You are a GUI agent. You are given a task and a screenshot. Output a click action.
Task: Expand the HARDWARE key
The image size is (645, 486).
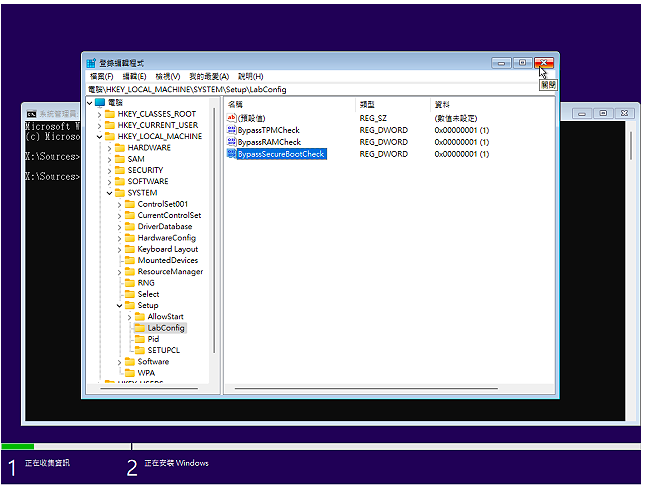[109, 148]
